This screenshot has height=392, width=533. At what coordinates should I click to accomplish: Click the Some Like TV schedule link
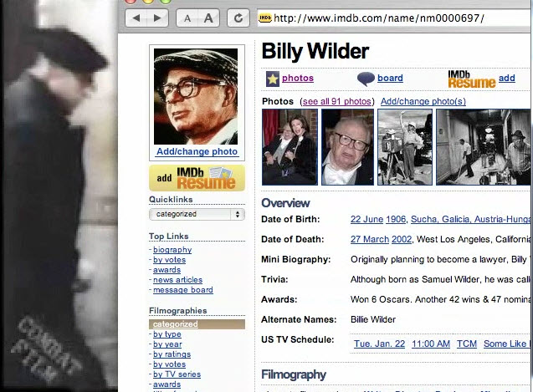[507, 344]
